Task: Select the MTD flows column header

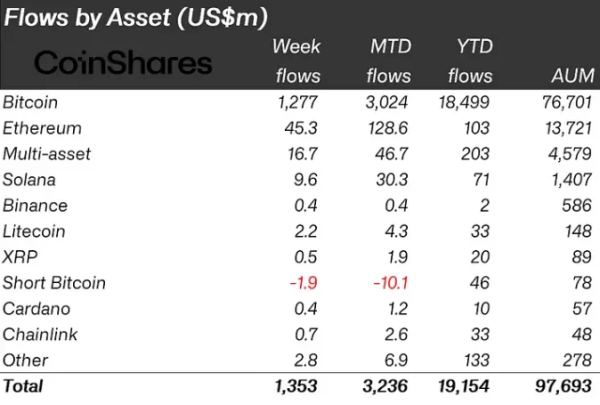Action: click(x=389, y=61)
